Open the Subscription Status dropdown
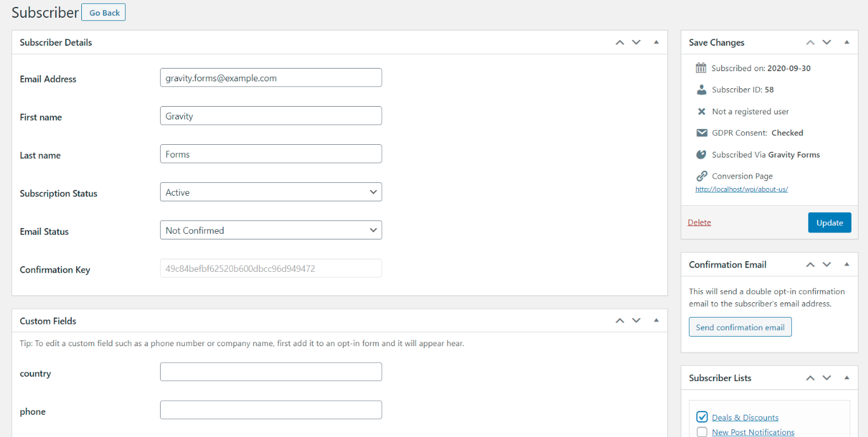868x437 pixels. 271,192
